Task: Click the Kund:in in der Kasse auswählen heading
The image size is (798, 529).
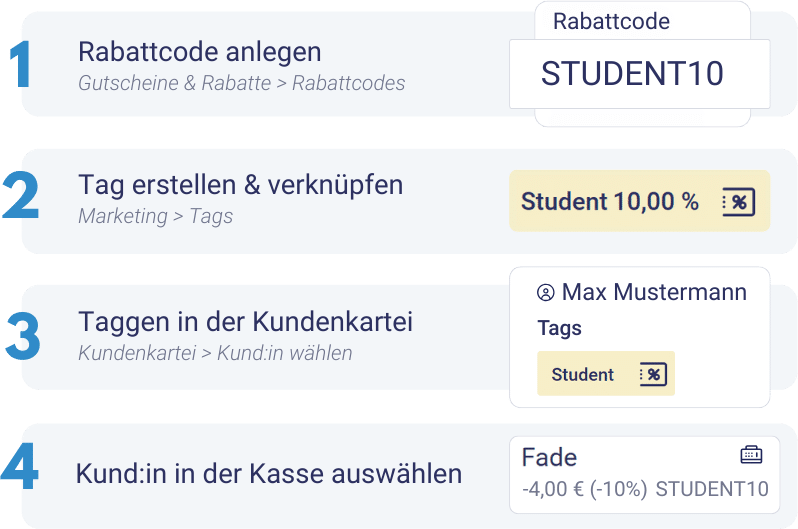Action: pyautogui.click(x=269, y=474)
